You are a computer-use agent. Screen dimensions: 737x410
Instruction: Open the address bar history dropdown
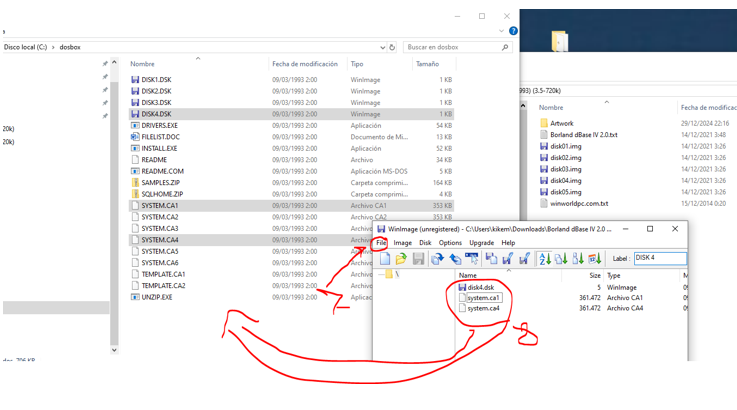coord(382,47)
